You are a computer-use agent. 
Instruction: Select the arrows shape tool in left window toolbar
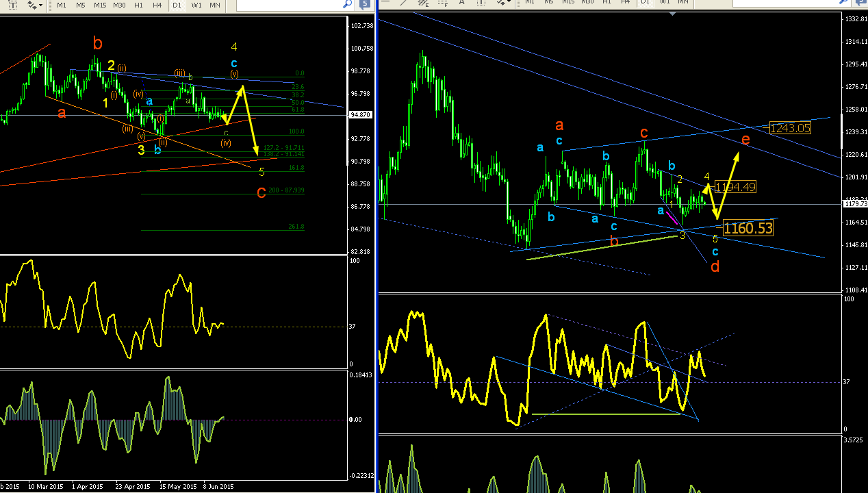pos(31,5)
